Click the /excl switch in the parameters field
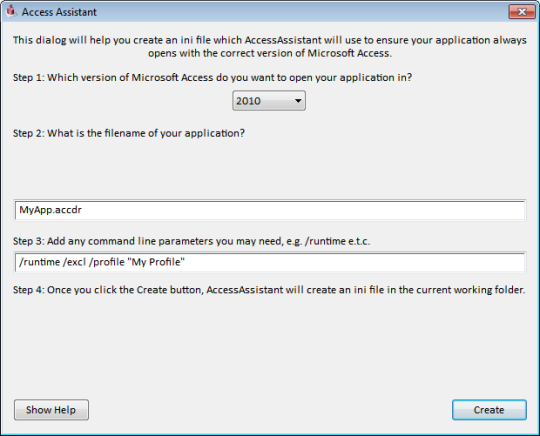 click(x=74, y=262)
